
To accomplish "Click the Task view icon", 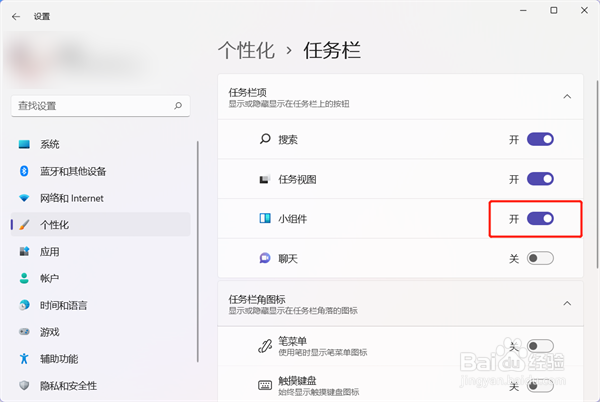I will 265,179.
